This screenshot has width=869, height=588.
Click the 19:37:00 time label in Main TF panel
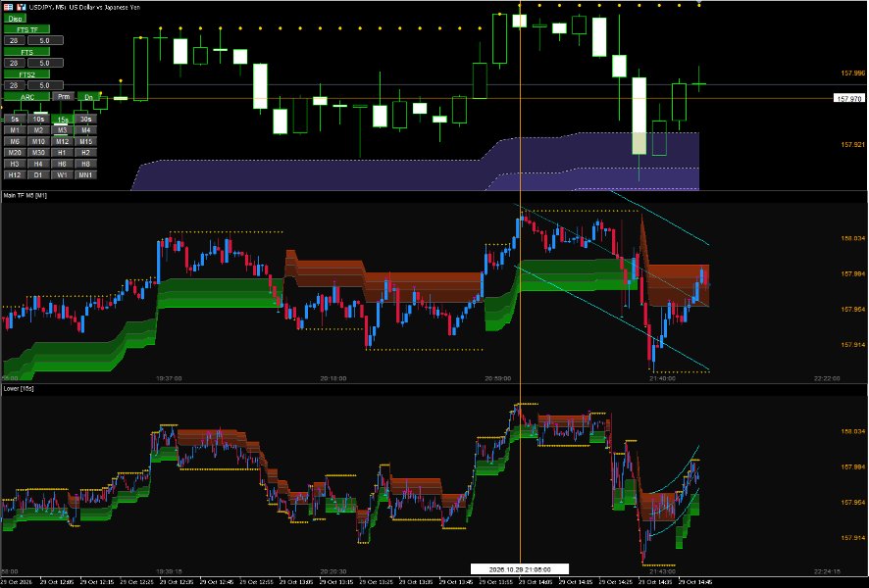click(x=169, y=378)
